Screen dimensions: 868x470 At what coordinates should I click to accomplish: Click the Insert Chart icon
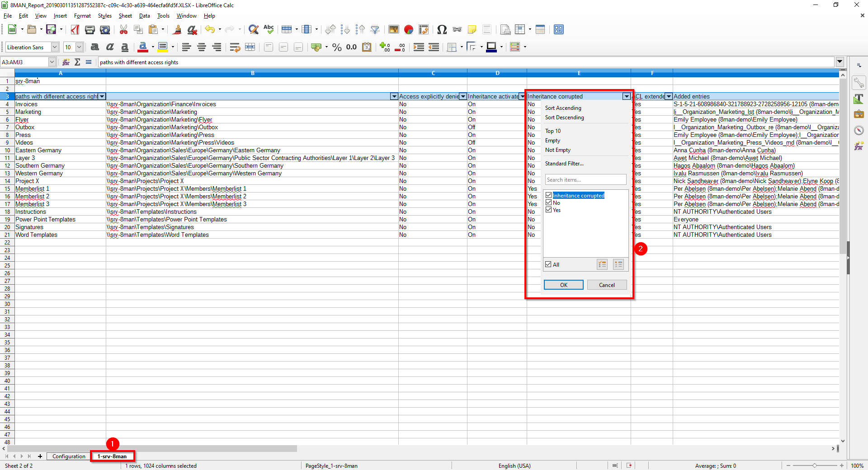pyautogui.click(x=409, y=30)
